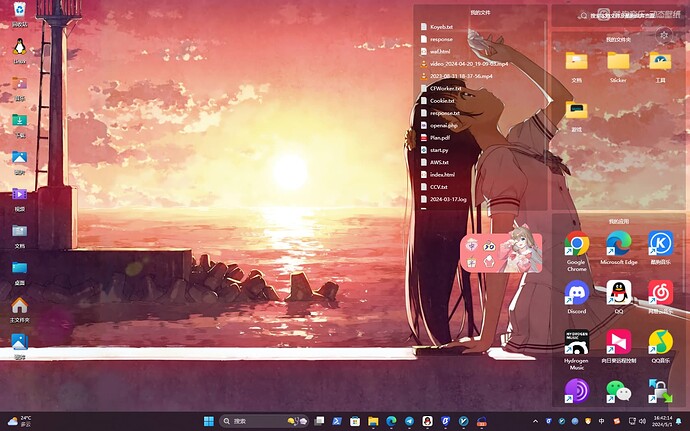Open the Windows Start menu
The width and height of the screenshot is (690, 431).
[209, 421]
